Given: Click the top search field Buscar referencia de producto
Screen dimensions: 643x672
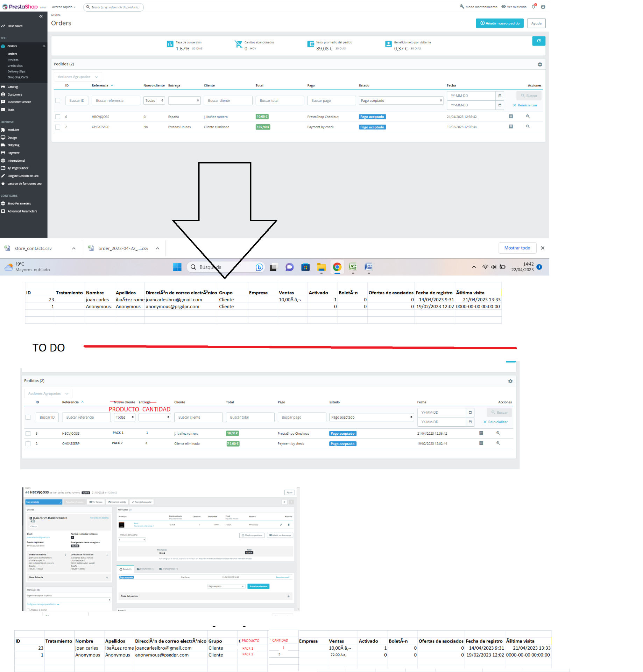Looking at the screenshot, I should point(114,7).
